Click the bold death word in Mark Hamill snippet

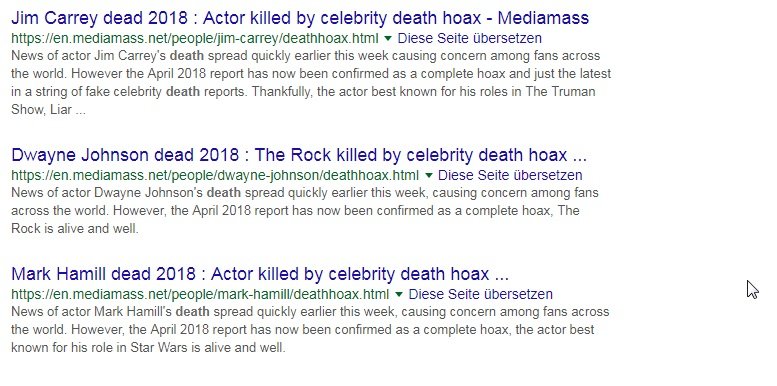point(193,312)
